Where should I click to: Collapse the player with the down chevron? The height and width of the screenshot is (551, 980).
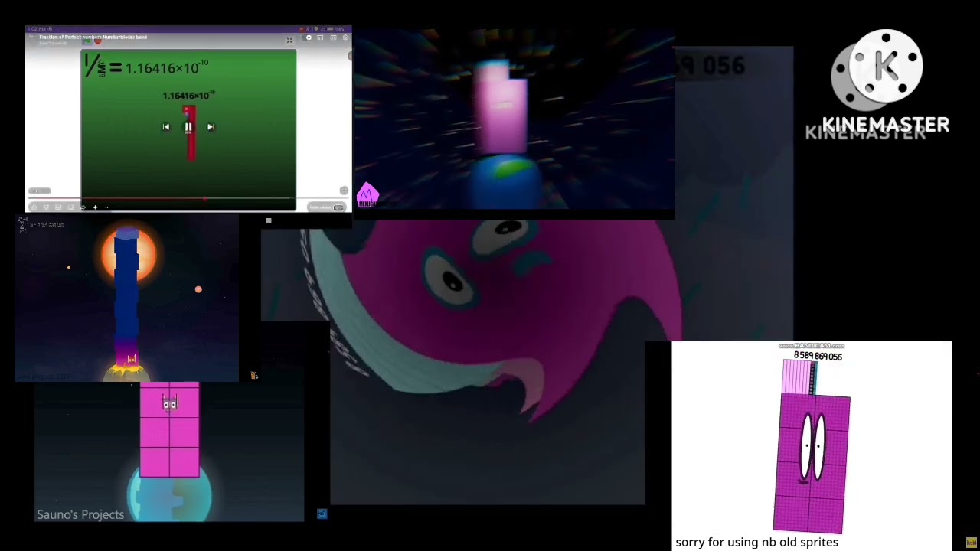pyautogui.click(x=32, y=37)
